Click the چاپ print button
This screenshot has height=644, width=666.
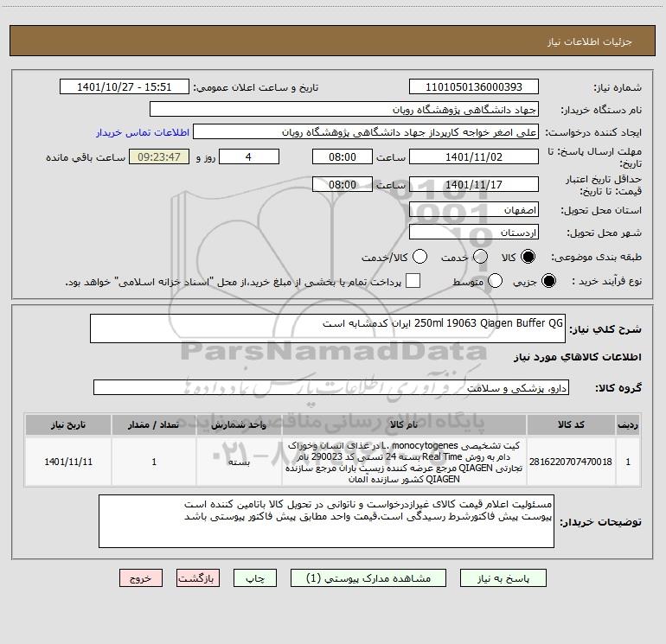coord(255,578)
